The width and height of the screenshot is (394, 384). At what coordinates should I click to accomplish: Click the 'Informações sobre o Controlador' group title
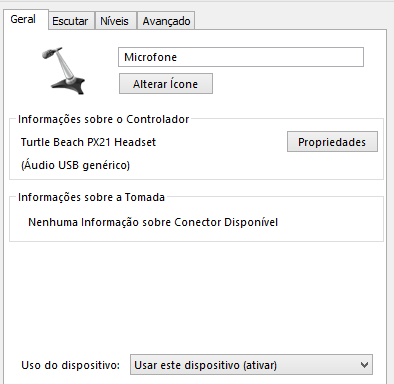(104, 119)
